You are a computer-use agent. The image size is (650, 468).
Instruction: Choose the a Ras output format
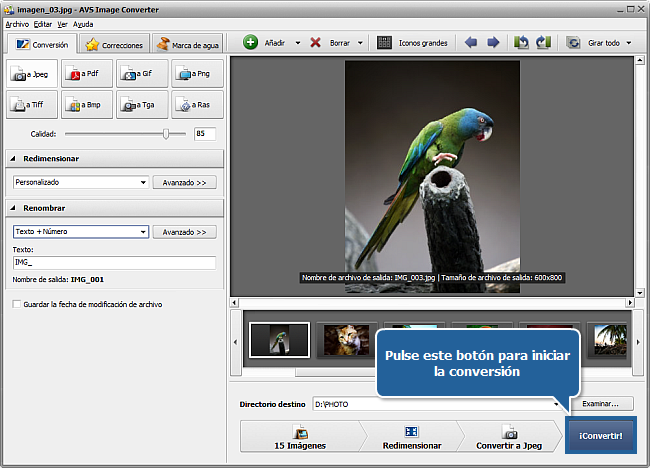197,105
